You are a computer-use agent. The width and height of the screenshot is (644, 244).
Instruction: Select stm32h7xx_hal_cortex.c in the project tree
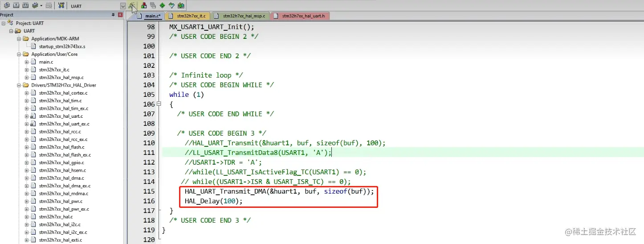pos(63,93)
